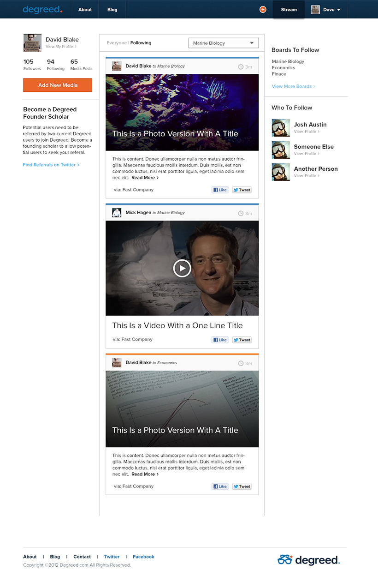Image resolution: width=378 pixels, height=588 pixels.
Task: Click the Degreed logo in top bar
Action: coord(42,9)
